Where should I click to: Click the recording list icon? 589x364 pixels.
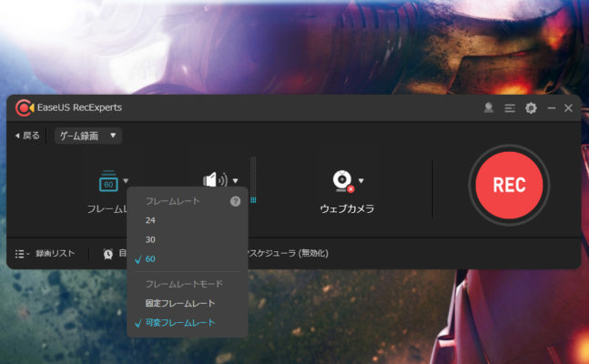[22, 254]
